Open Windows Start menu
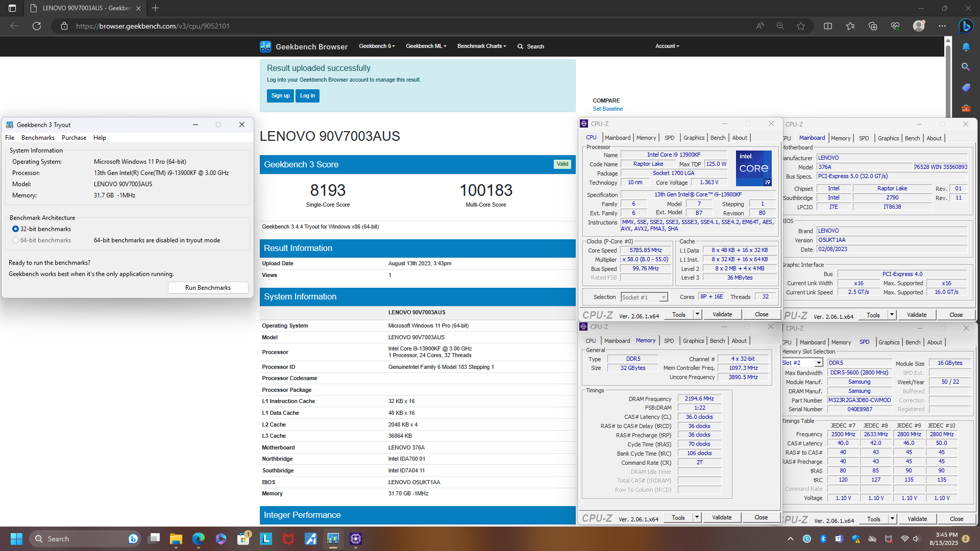Screen dimensions: 980x551 pyautogui.click(x=16, y=539)
